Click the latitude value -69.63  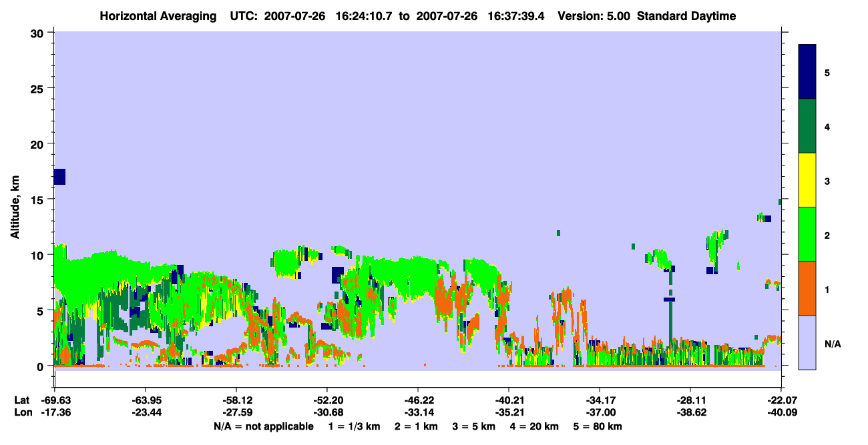tap(55, 400)
